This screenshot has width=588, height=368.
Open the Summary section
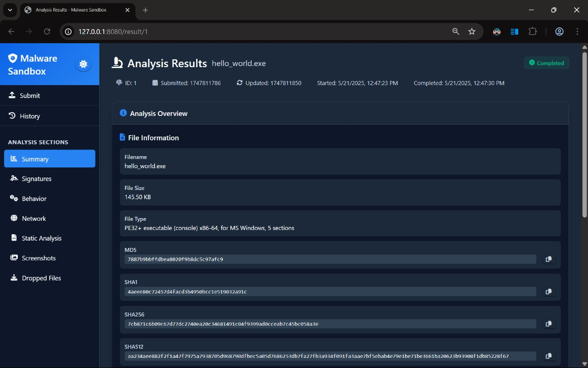click(50, 159)
